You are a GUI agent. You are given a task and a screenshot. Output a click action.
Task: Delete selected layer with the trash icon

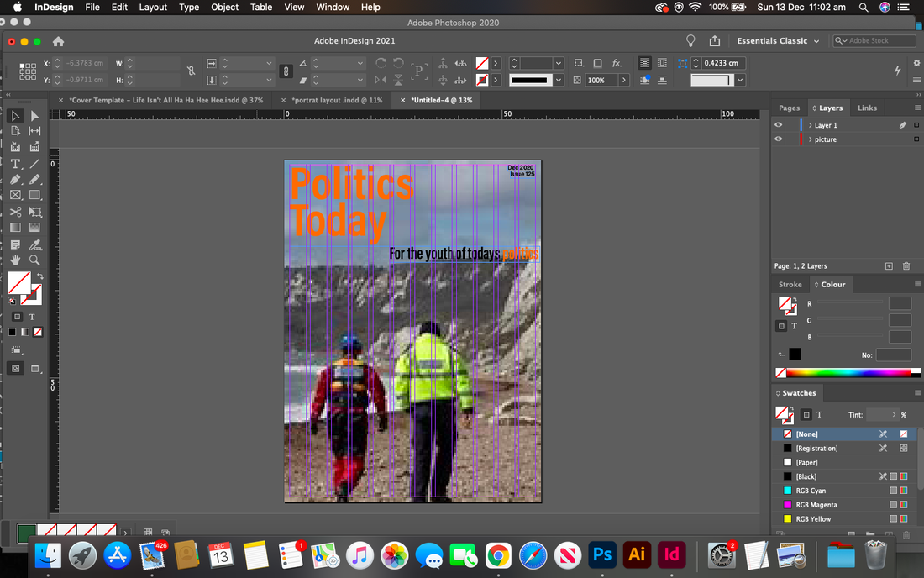coord(906,266)
